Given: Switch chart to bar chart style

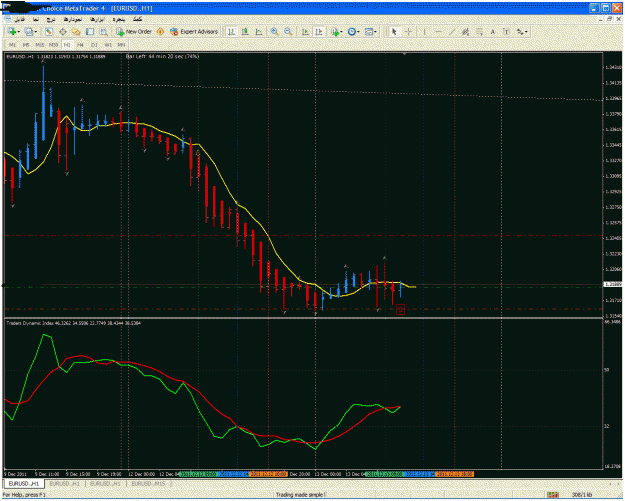Looking at the screenshot, I should (231, 32).
